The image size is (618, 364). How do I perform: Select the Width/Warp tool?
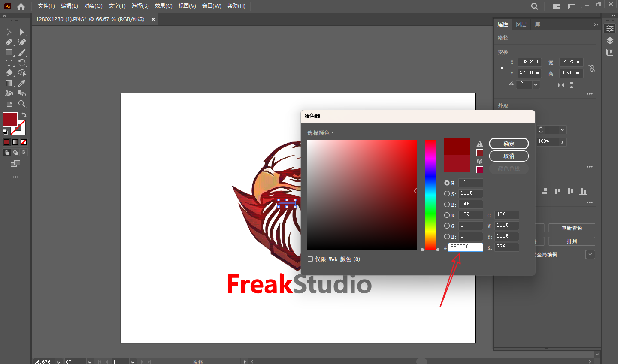coord(9,93)
